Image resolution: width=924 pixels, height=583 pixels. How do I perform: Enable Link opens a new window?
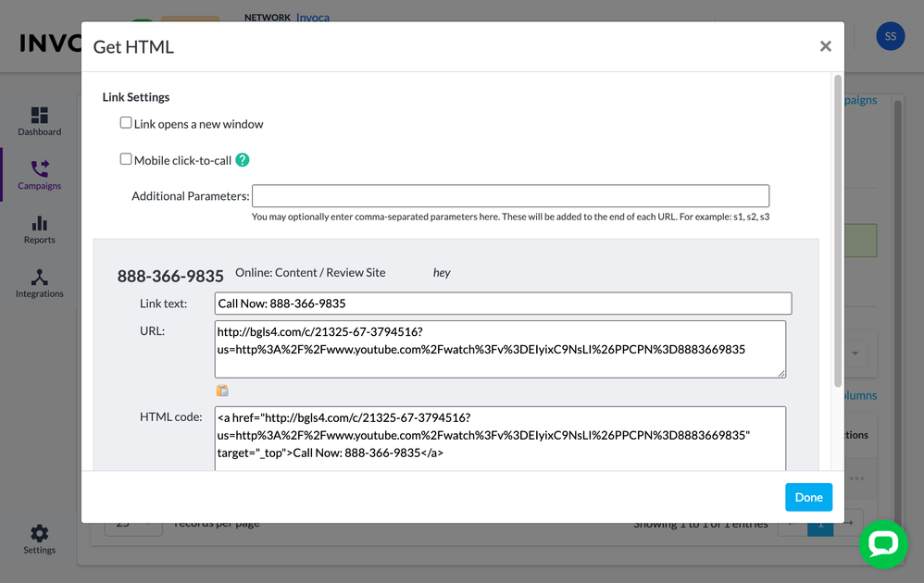[126, 123]
